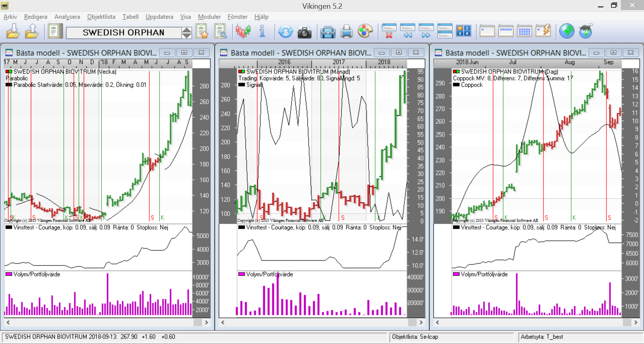Click the previous window rewind icon
Image resolution: width=644 pixels, height=344 pixels.
tap(407, 31)
